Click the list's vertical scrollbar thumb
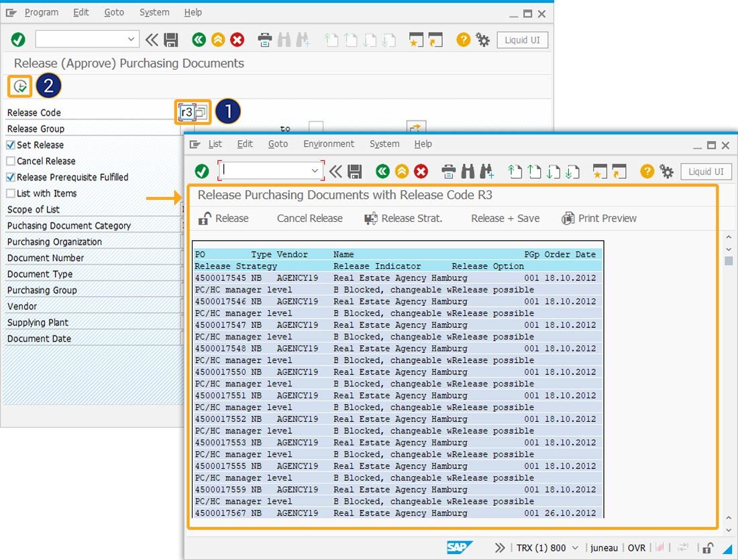This screenshot has height=560, width=738. pyautogui.click(x=729, y=261)
